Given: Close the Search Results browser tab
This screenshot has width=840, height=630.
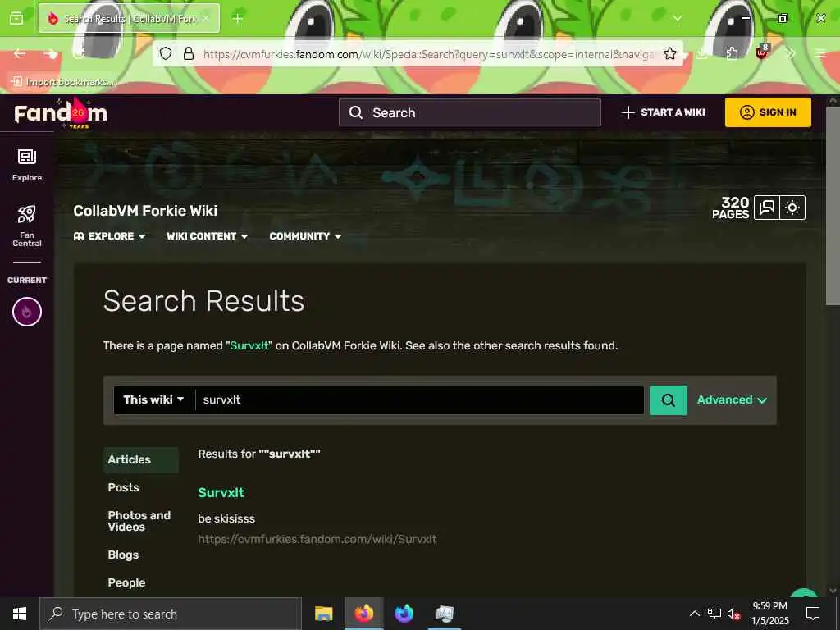Looking at the screenshot, I should point(206,18).
